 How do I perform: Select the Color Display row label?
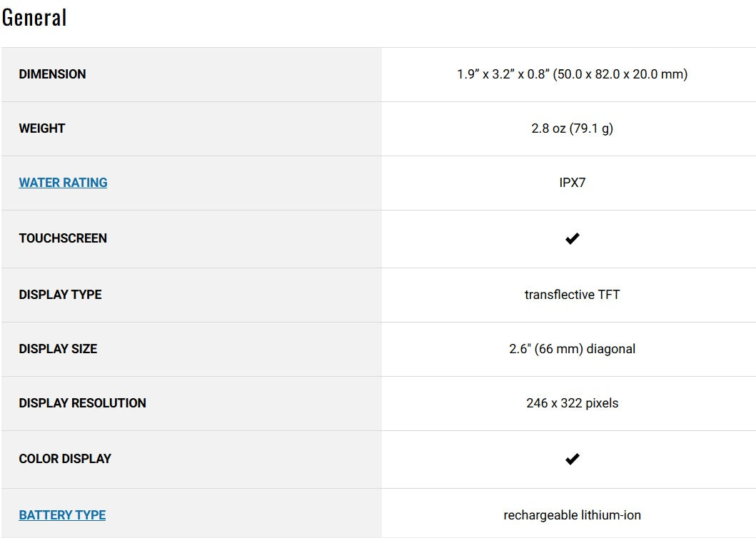tap(65, 459)
